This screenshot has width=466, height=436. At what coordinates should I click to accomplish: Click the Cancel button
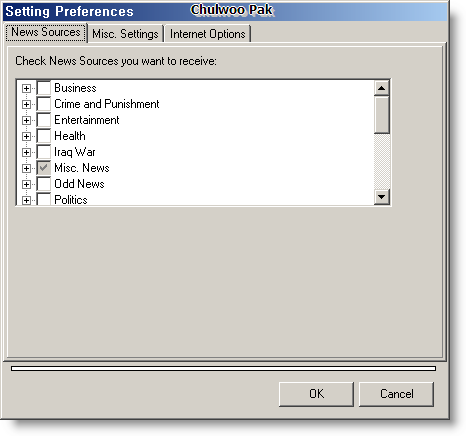pos(396,394)
